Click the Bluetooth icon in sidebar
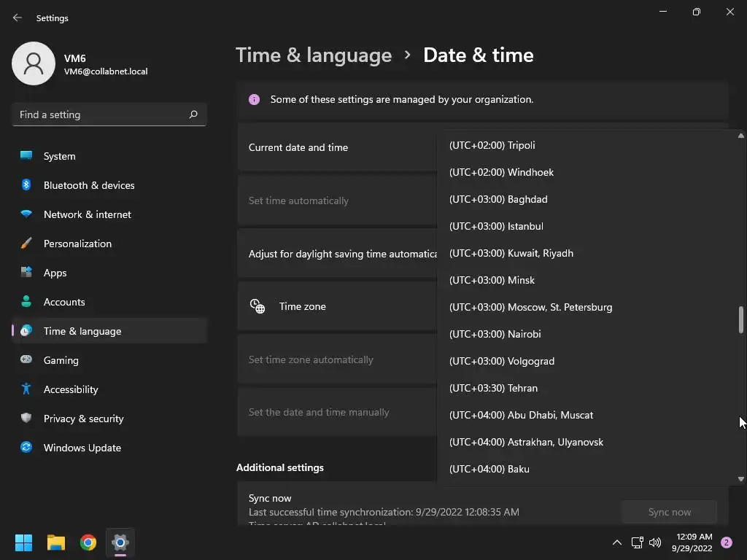Image resolution: width=747 pixels, height=560 pixels. [26, 184]
